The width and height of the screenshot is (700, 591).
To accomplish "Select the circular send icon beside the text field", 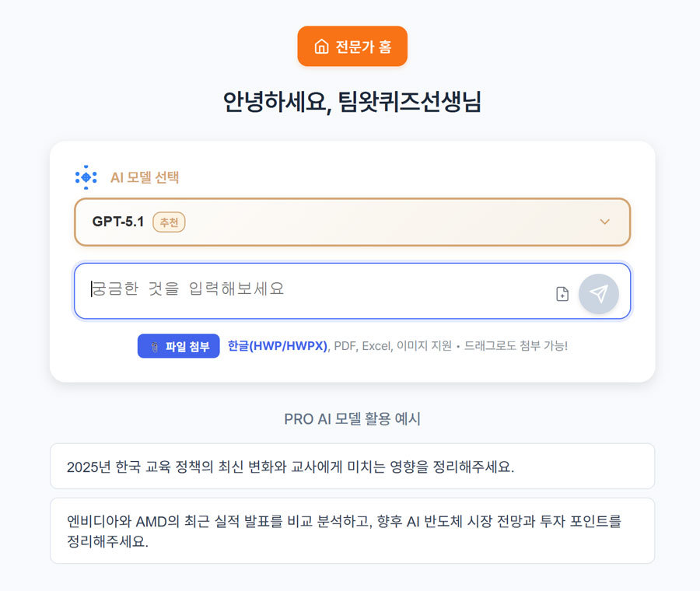I will [x=599, y=291].
